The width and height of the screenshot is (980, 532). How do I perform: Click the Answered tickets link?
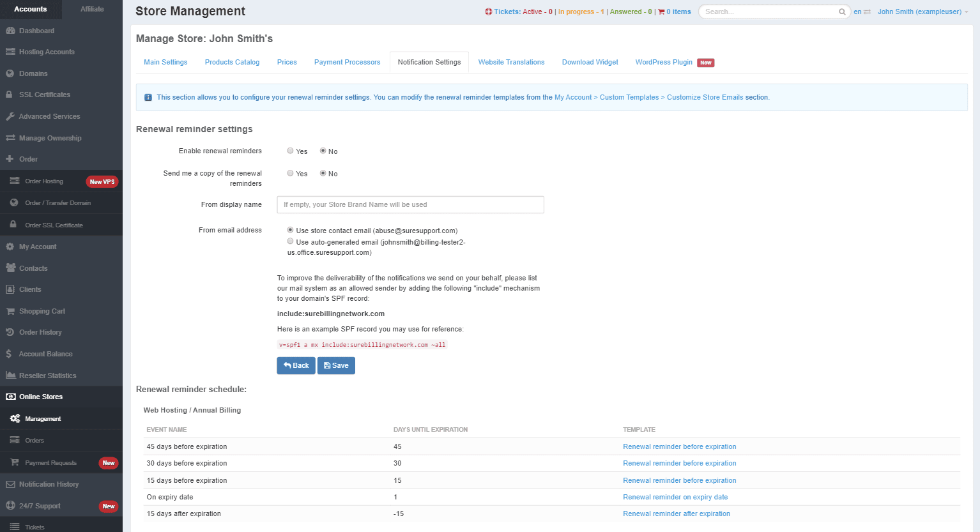click(631, 11)
